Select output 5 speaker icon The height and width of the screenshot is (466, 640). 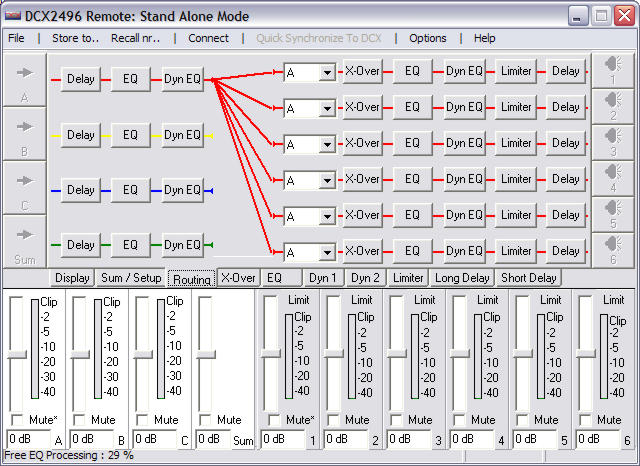pos(613,214)
